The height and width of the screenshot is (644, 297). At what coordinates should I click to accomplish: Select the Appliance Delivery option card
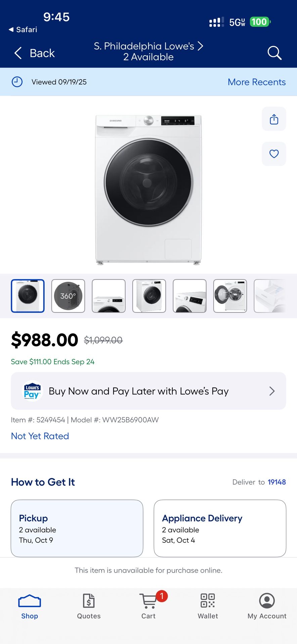pos(220,528)
